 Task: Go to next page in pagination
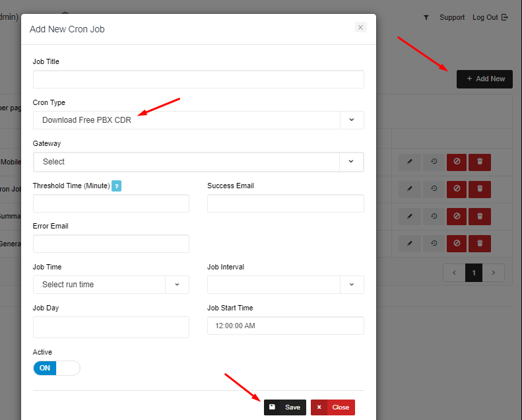click(494, 272)
